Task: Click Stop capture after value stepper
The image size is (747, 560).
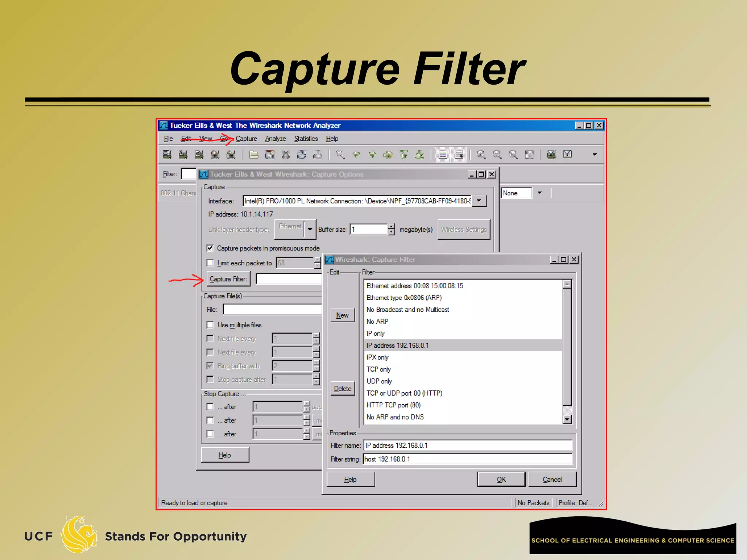Action: tap(316, 380)
